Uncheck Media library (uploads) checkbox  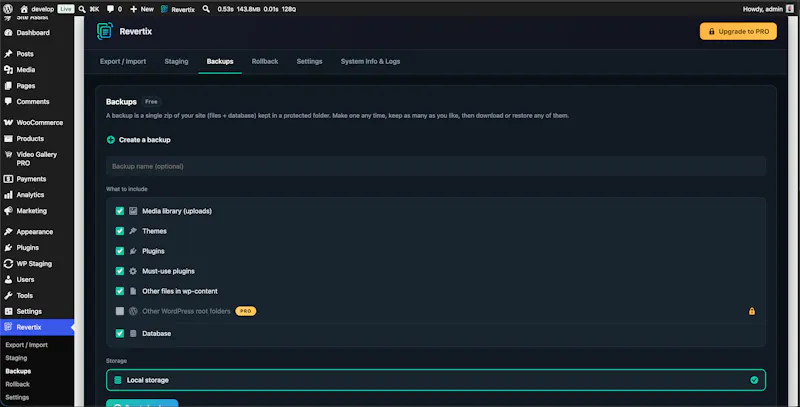coord(119,211)
